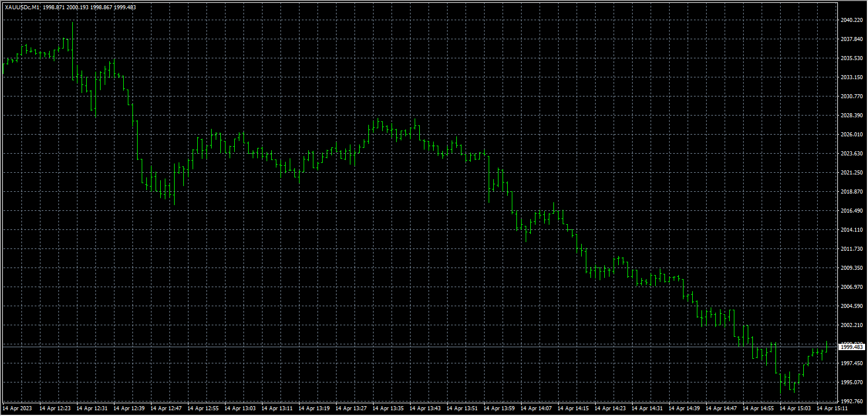Select the 14 Apr 12:23 time label
Screen dimensions: 868x416
56,408
